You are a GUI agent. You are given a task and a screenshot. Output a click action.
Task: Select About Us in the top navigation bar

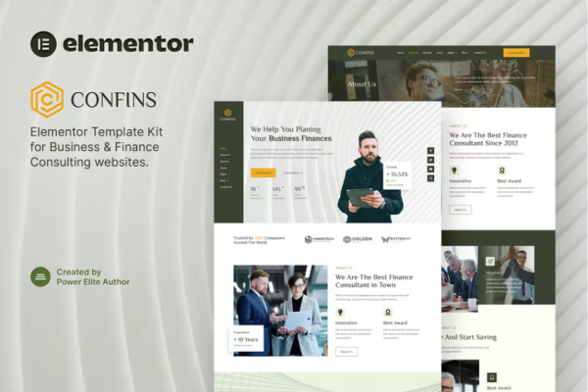click(414, 52)
